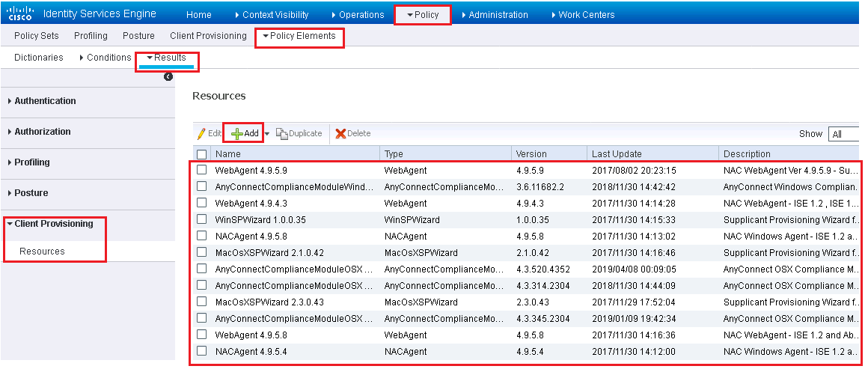This screenshot has height=375, width=868.
Task: Check the WebAgent 4.9.4.3 row checkbox
Action: 201,203
